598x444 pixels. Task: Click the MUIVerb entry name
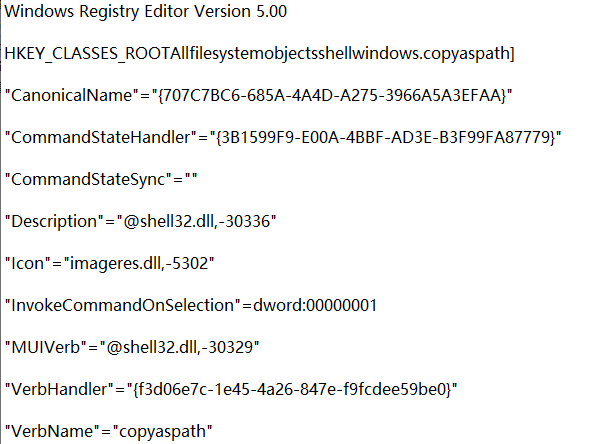[x=45, y=347]
